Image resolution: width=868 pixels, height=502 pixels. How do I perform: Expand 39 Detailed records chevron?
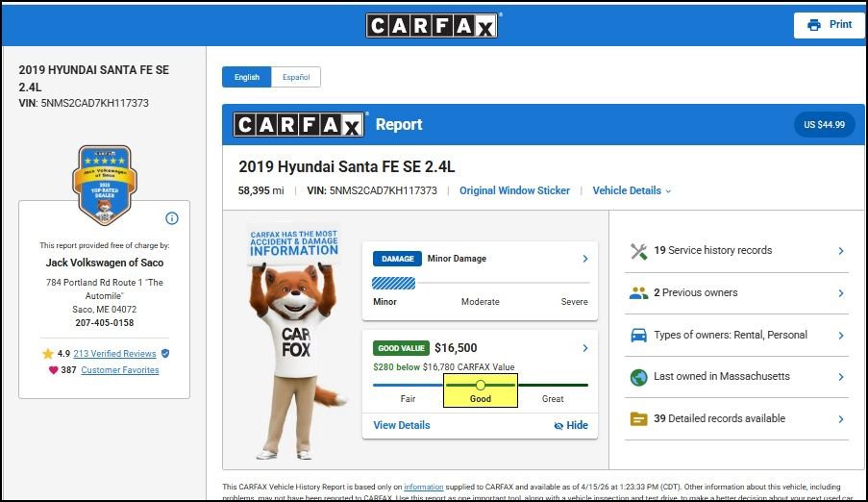841,419
